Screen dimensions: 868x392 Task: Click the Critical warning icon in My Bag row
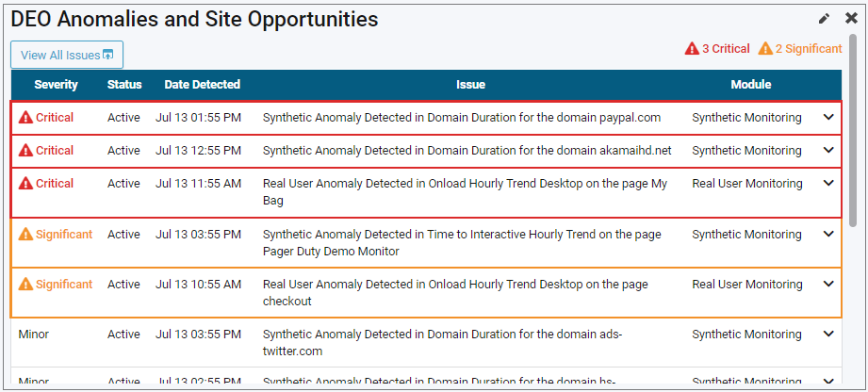25,183
